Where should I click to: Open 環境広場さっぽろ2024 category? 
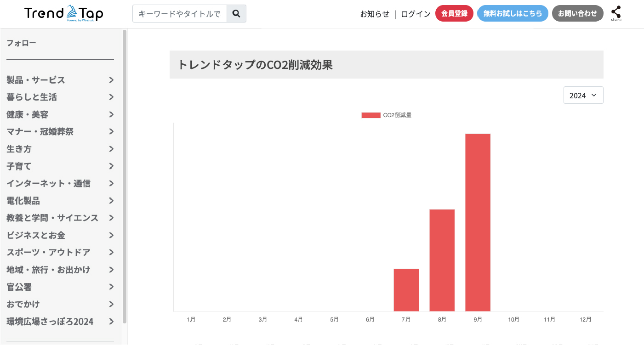click(50, 322)
